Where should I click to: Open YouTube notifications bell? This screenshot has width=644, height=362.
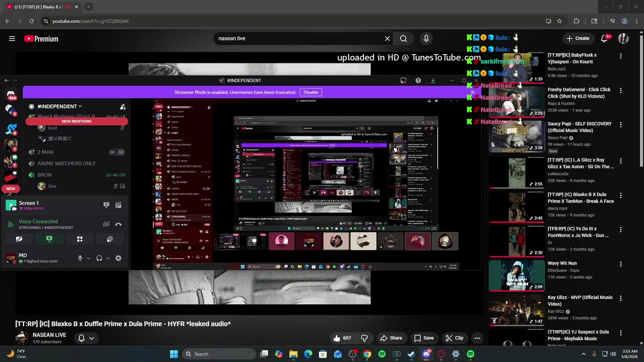tap(605, 39)
